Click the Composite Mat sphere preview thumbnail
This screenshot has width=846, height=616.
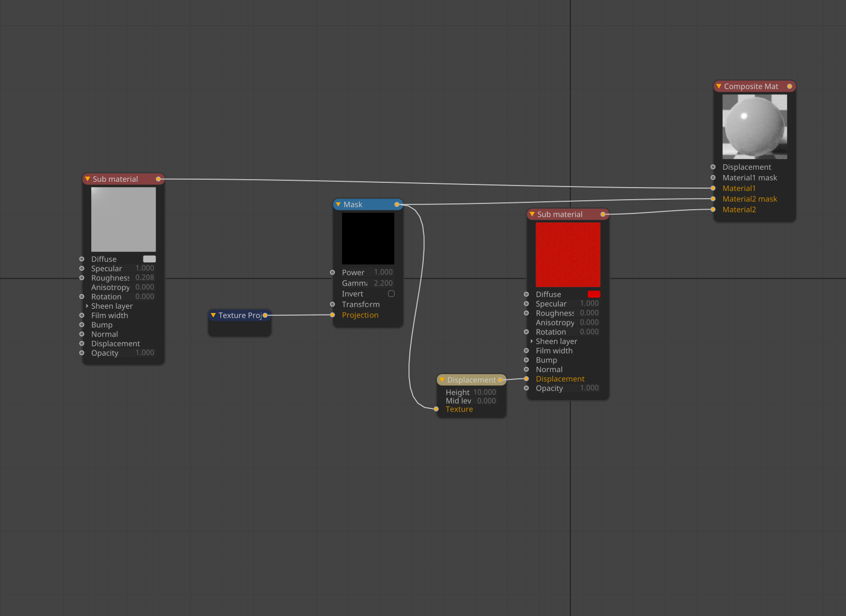[755, 126]
